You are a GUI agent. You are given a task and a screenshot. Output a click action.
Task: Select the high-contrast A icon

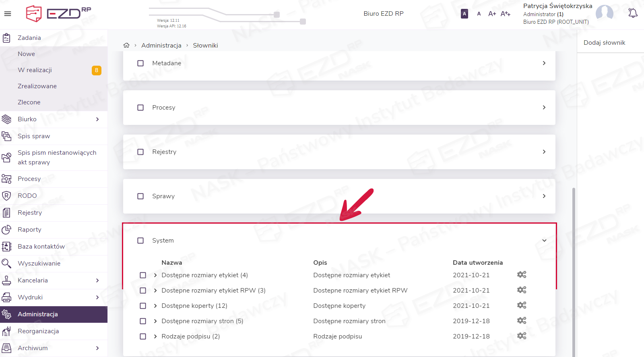pyautogui.click(x=464, y=14)
